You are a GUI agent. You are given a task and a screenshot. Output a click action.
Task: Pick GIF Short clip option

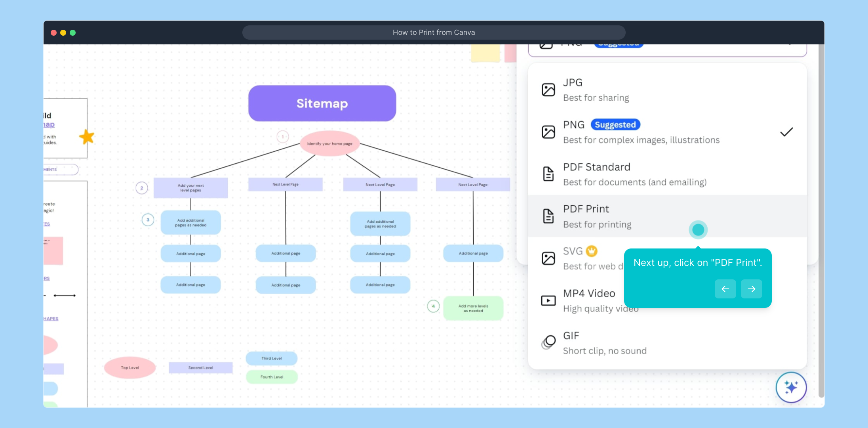pos(634,343)
